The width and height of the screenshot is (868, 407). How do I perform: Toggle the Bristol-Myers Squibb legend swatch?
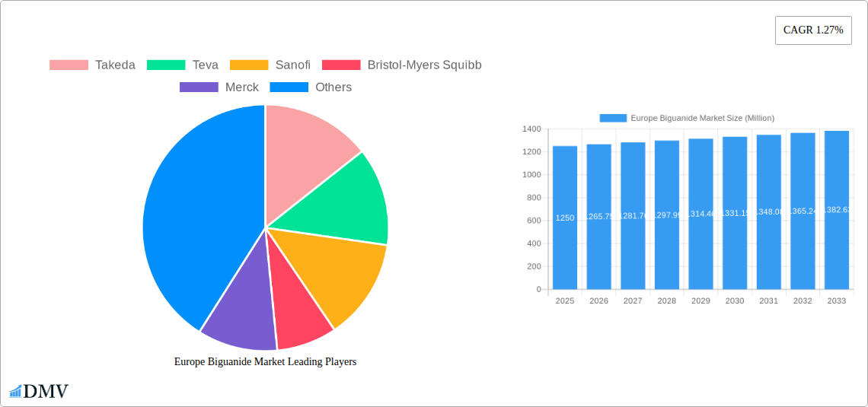click(x=341, y=65)
